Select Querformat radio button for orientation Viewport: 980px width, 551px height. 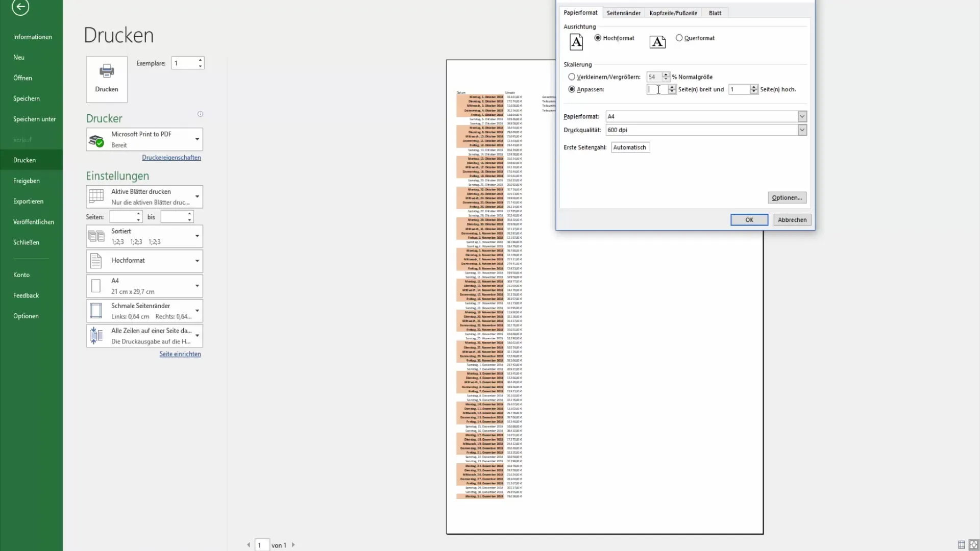pyautogui.click(x=678, y=37)
